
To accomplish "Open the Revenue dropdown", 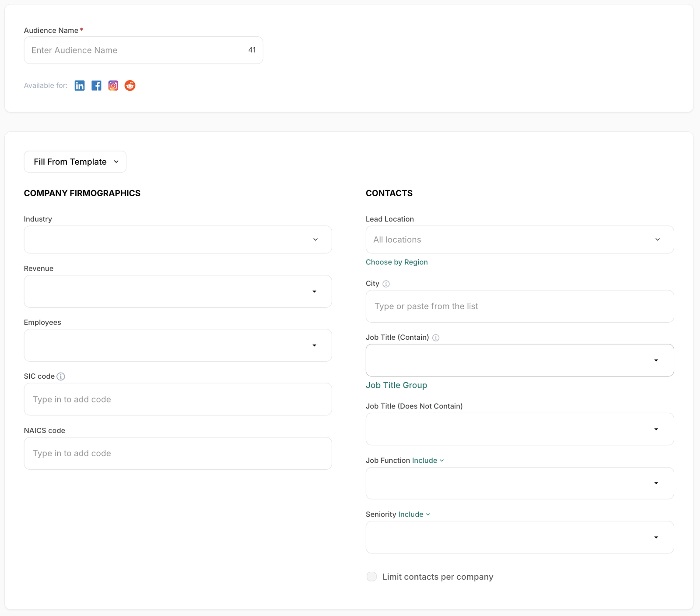I will [178, 292].
